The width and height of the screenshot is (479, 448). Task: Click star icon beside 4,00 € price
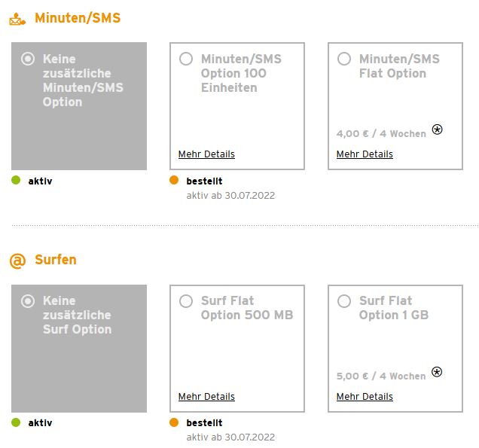pos(438,130)
